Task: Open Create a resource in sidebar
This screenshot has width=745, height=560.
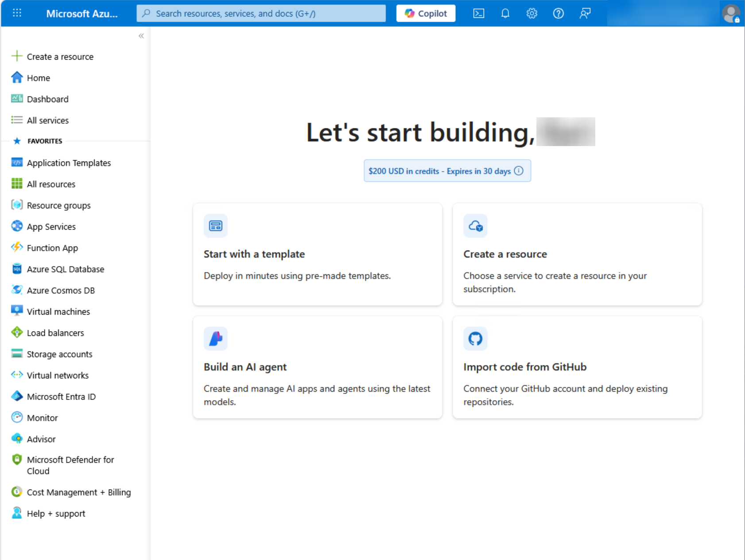Action: [x=60, y=57]
